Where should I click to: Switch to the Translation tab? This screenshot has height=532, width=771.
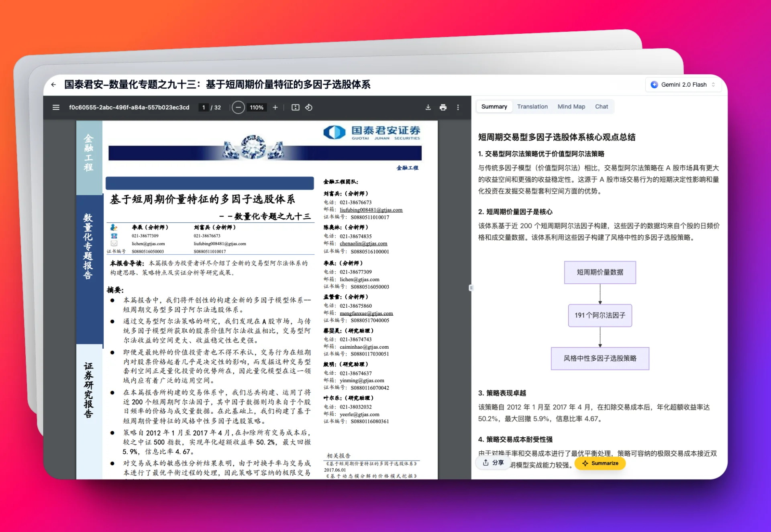(x=532, y=107)
